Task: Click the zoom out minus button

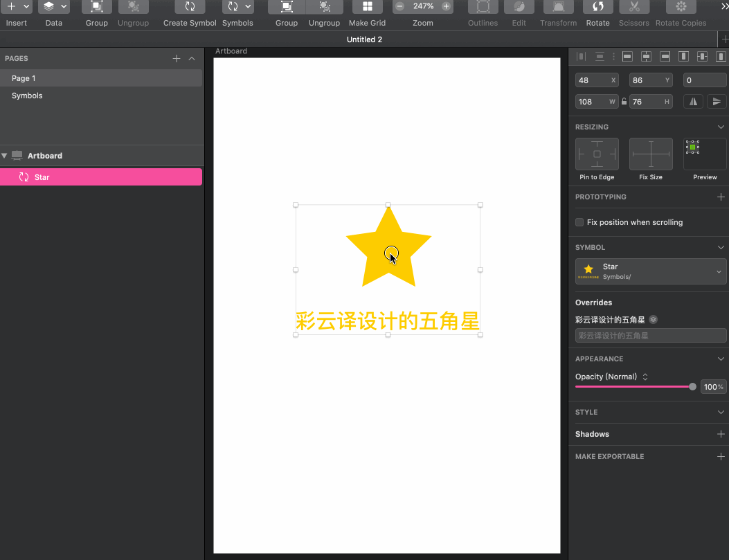Action: coord(400,6)
